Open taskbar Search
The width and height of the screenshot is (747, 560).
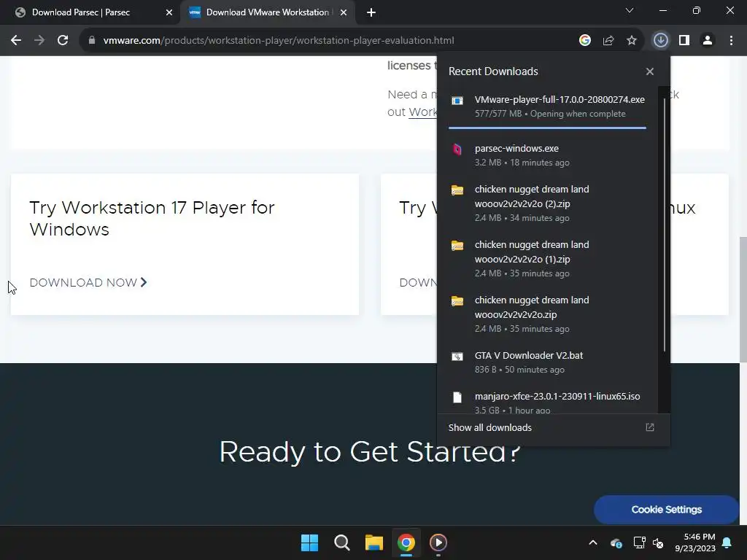341,542
